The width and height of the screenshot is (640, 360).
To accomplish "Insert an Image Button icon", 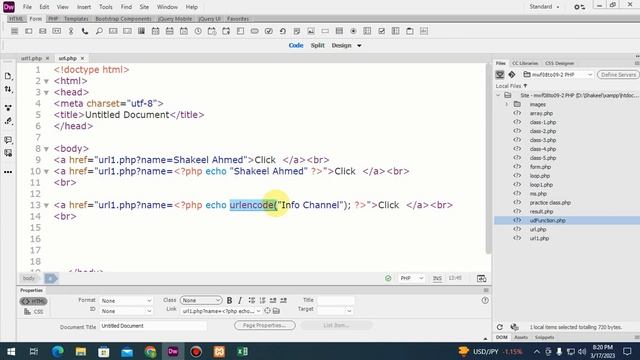I will click(311, 31).
